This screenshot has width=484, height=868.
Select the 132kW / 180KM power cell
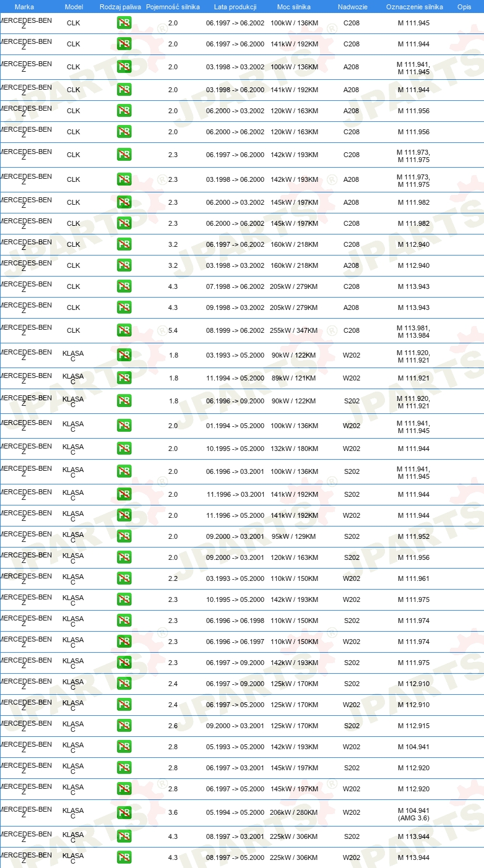[294, 449]
